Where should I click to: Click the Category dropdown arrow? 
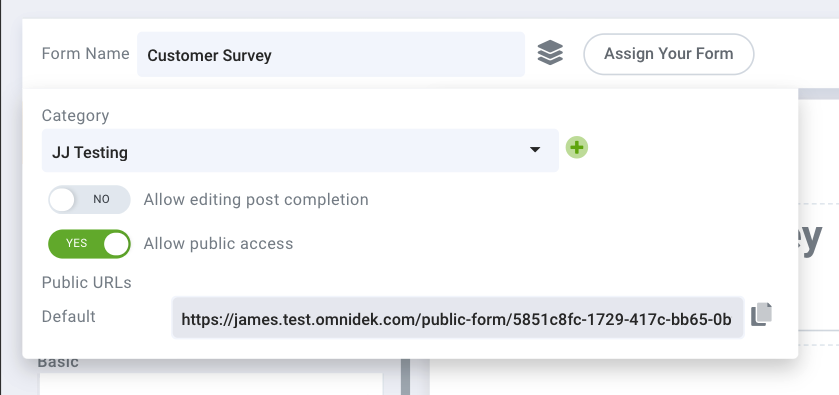click(535, 150)
